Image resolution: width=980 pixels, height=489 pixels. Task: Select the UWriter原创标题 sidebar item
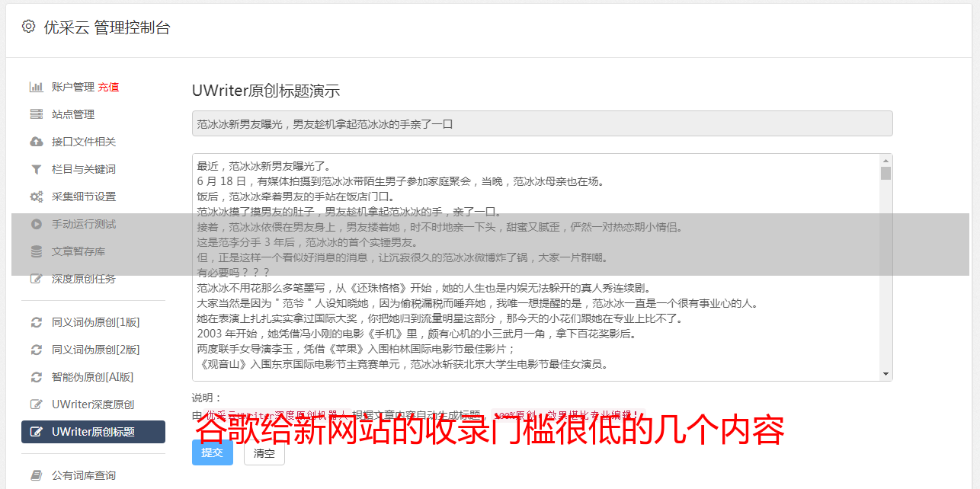coord(93,432)
